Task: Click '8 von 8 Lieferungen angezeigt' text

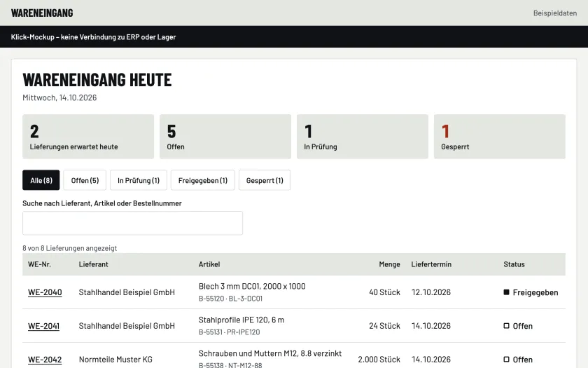Action: 70,248
